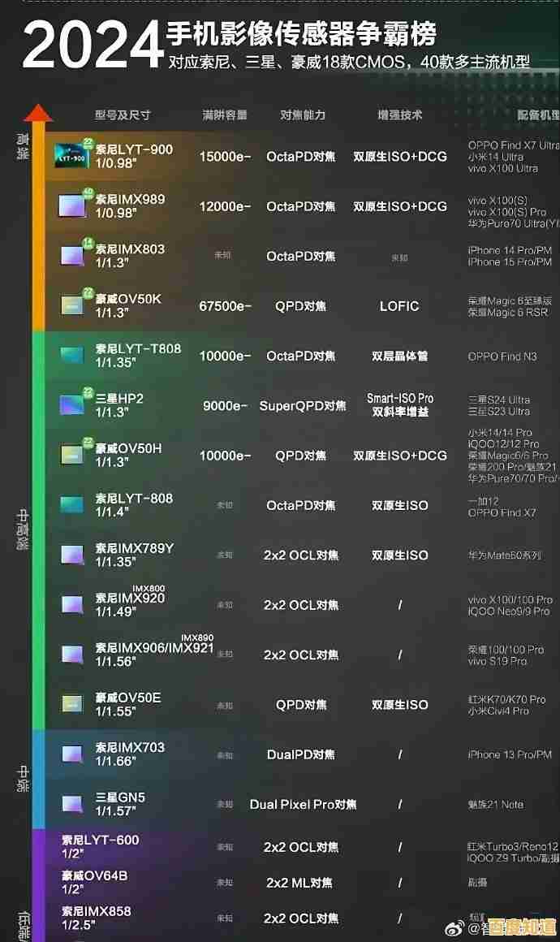The height and width of the screenshot is (942, 560).
Task: Click the large 2024 heading
Action: click(93, 45)
